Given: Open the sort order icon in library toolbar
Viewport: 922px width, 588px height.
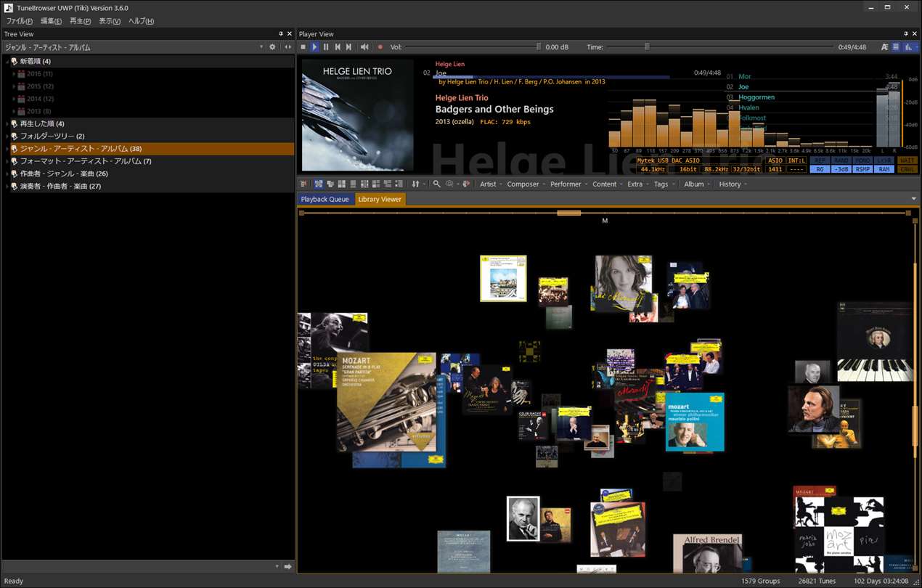Looking at the screenshot, I should coord(415,184).
